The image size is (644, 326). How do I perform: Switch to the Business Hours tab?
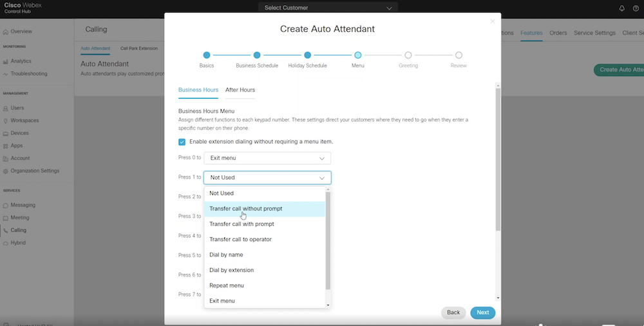[198, 90]
